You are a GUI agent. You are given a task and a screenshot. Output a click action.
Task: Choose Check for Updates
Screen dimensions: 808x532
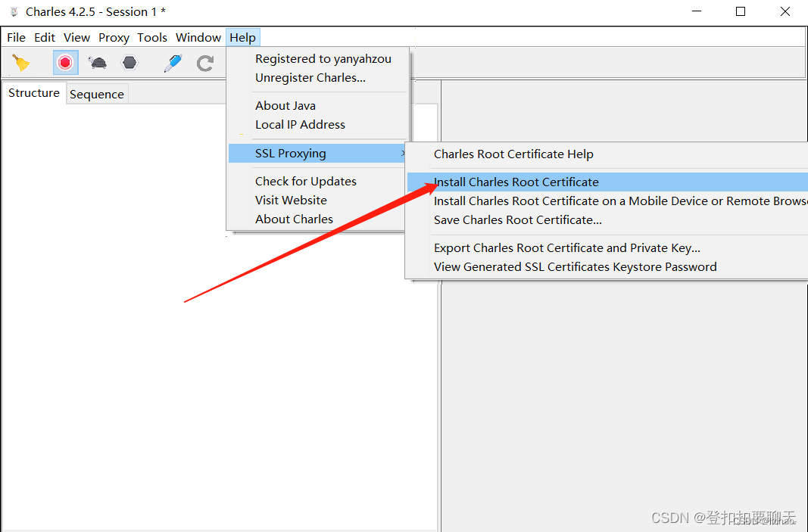coord(318,182)
